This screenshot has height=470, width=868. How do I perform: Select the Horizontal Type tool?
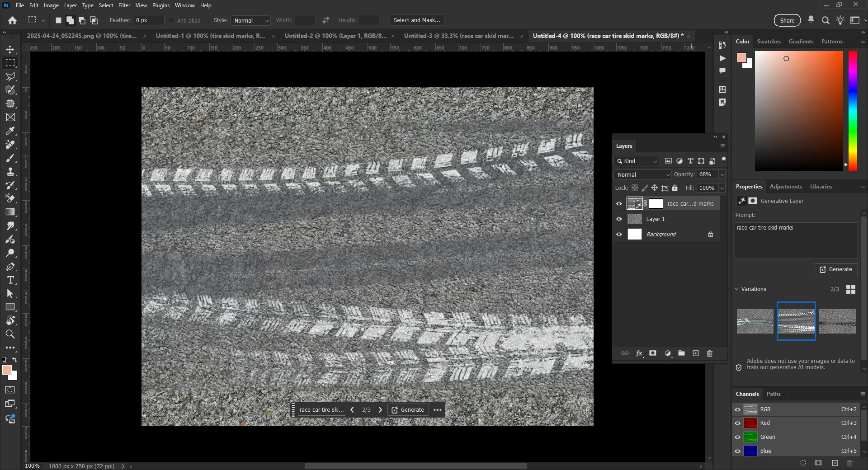tap(10, 280)
